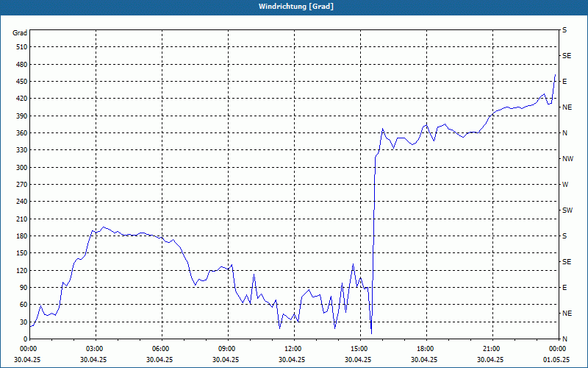Click the N compass label aligned with 0

564,339
